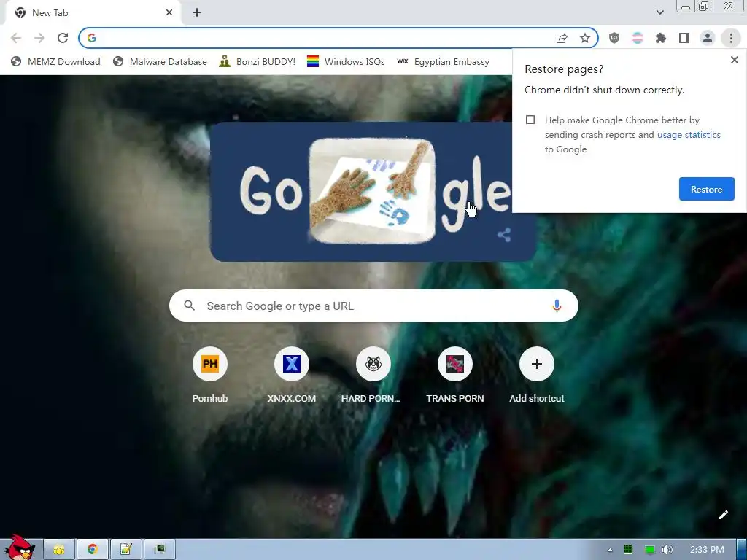The width and height of the screenshot is (747, 560).
Task: Open the volume speaker tray icon
Action: tap(667, 550)
